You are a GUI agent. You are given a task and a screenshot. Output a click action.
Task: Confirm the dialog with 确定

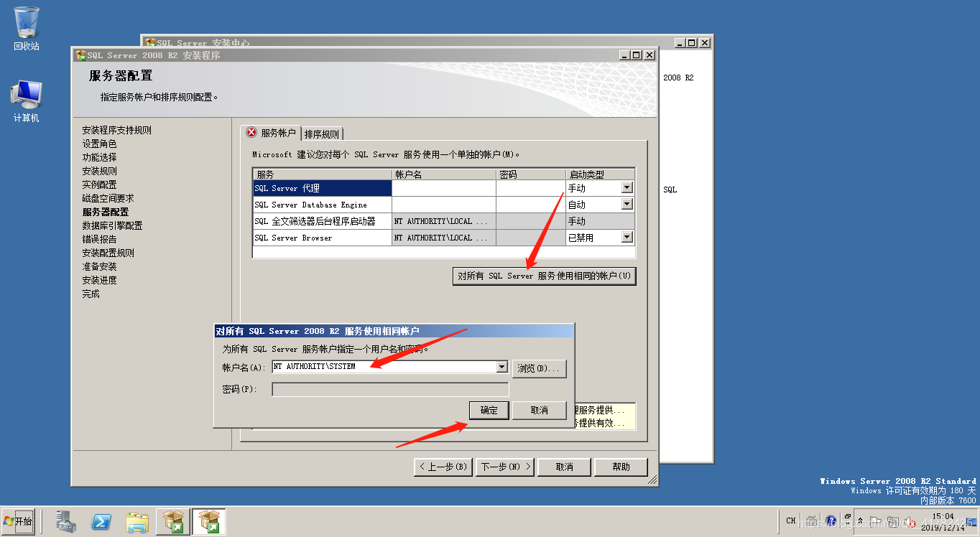(x=489, y=410)
